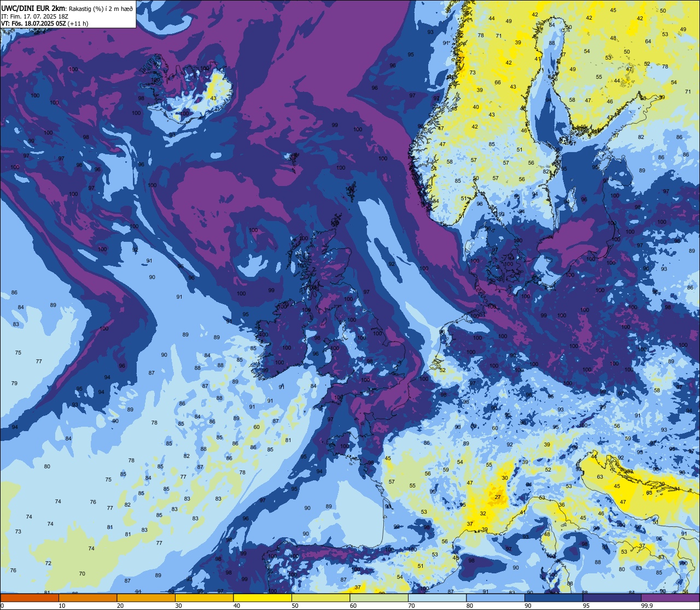This screenshot has width=700, height=610.
Task: Choose the amber 30–40 legend segment
Action: (204, 597)
